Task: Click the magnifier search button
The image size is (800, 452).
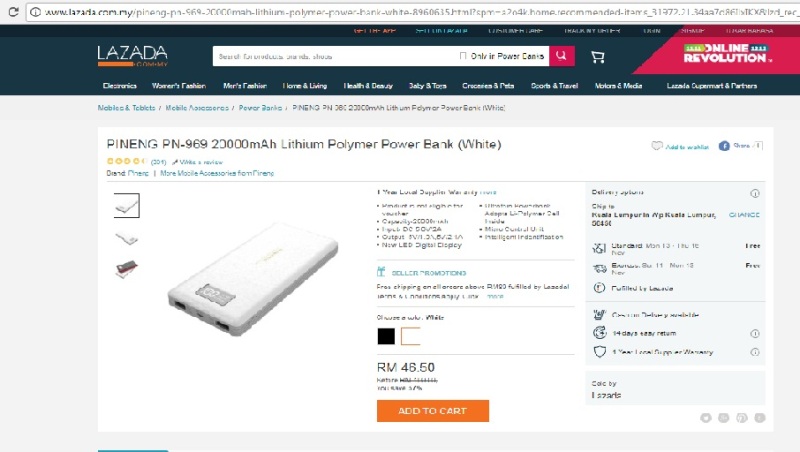Action: click(x=562, y=56)
